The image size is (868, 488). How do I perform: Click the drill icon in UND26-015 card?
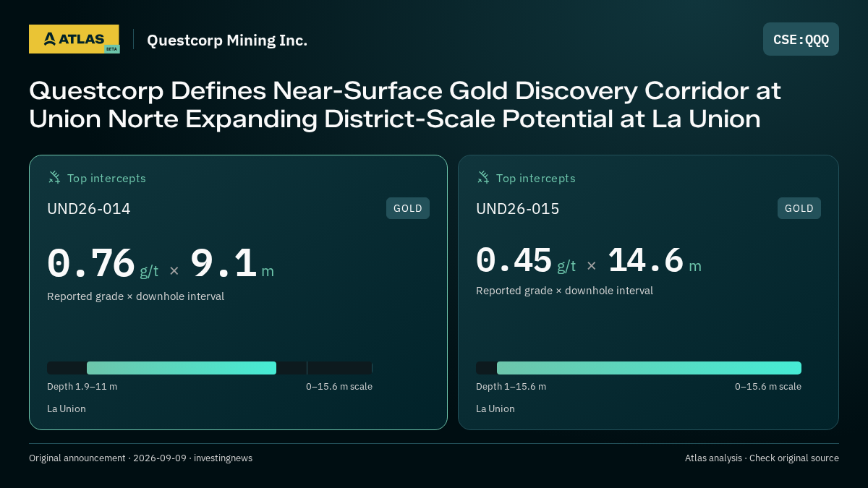pyautogui.click(x=482, y=177)
